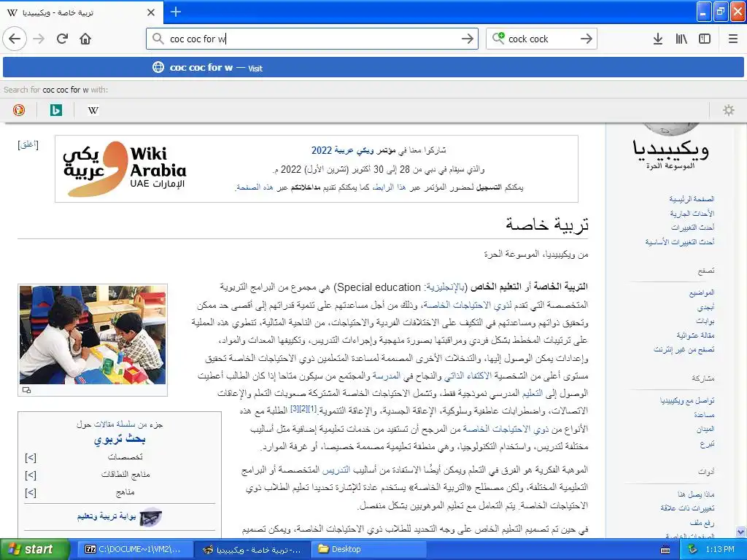747x560 pixels.
Task: Open the تواصل مع ويكيبيديا link
Action: (687, 401)
